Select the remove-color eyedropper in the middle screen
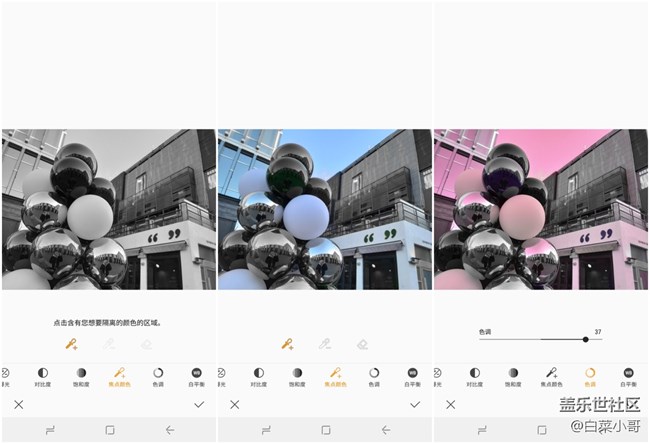Image resolution: width=650 pixels, height=444 pixels. click(x=324, y=344)
